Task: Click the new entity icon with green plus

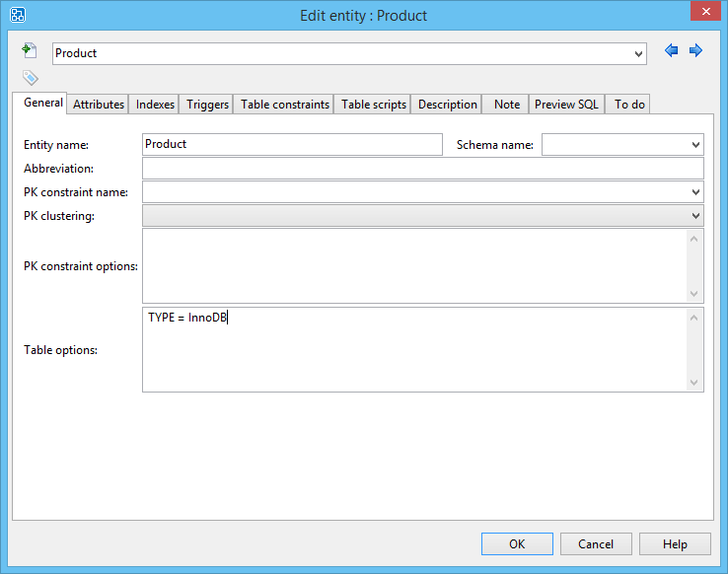Action: 30,50
